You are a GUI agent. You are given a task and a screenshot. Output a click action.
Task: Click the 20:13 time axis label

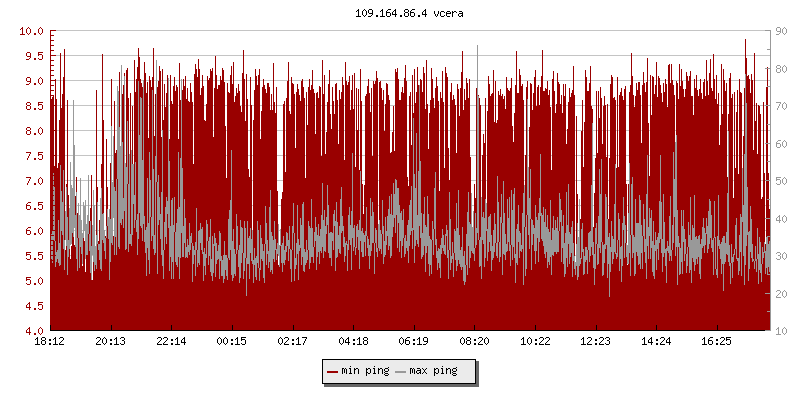tap(110, 342)
